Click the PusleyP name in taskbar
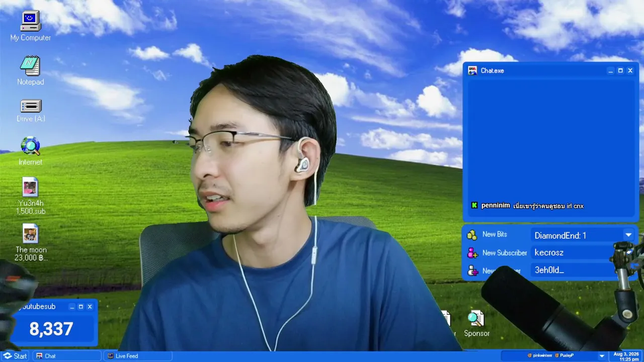This screenshot has width=644, height=362. point(567,355)
